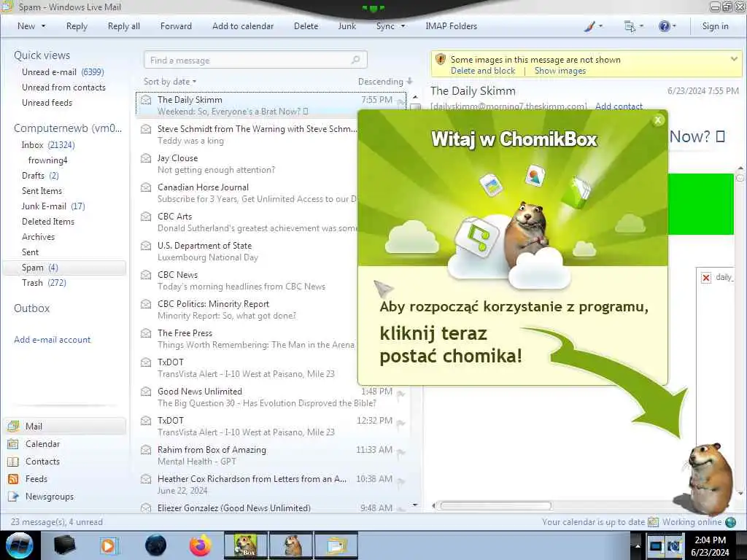Switch to Calendar view
The image size is (747, 560).
click(x=42, y=444)
